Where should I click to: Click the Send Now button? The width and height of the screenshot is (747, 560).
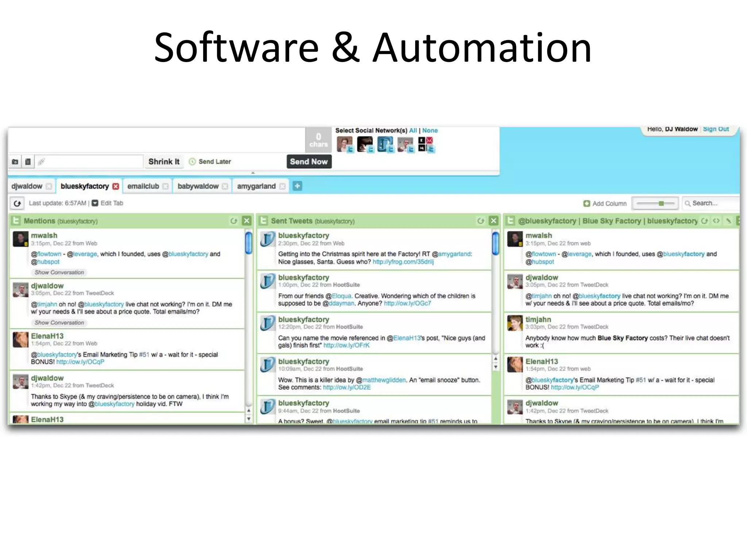tap(309, 162)
